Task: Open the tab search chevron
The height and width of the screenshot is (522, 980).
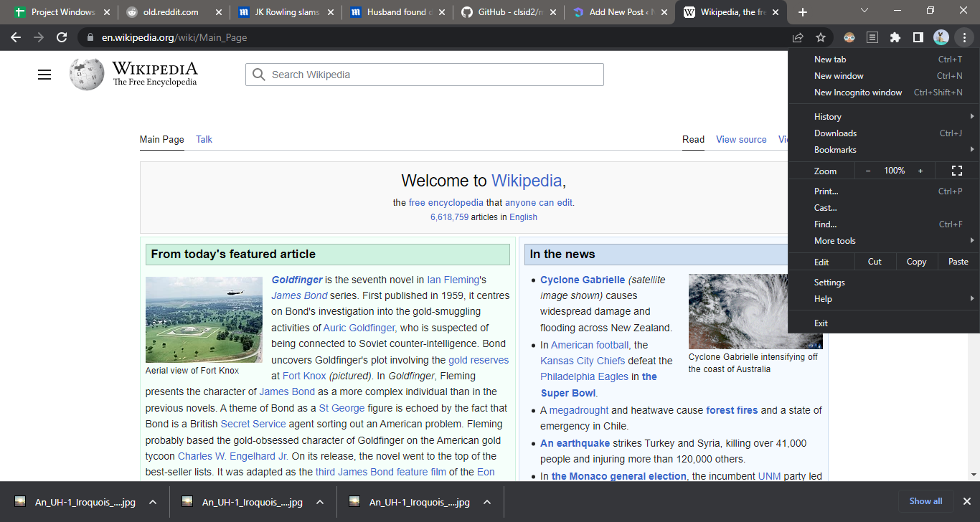Action: click(864, 11)
